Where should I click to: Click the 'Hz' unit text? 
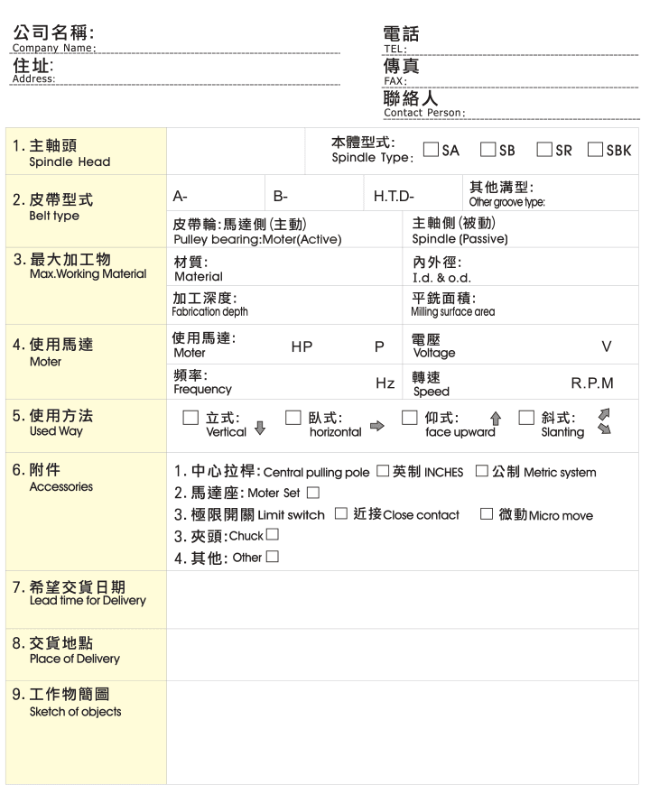point(385,383)
